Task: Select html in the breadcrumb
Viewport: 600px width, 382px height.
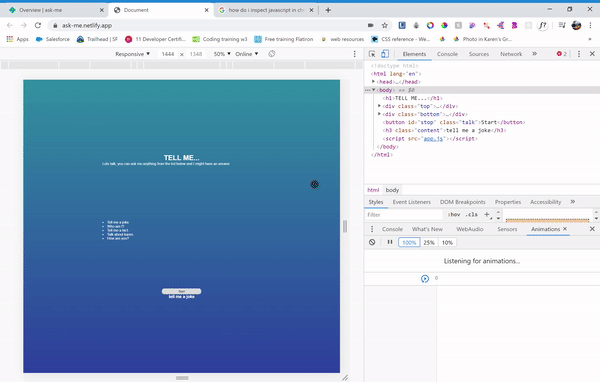Action: 373,190
